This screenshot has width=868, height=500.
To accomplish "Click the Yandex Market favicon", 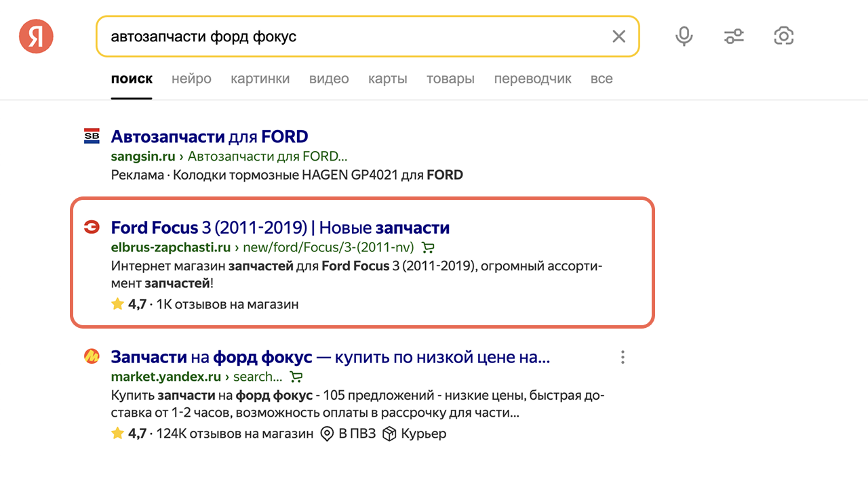I will (92, 356).
